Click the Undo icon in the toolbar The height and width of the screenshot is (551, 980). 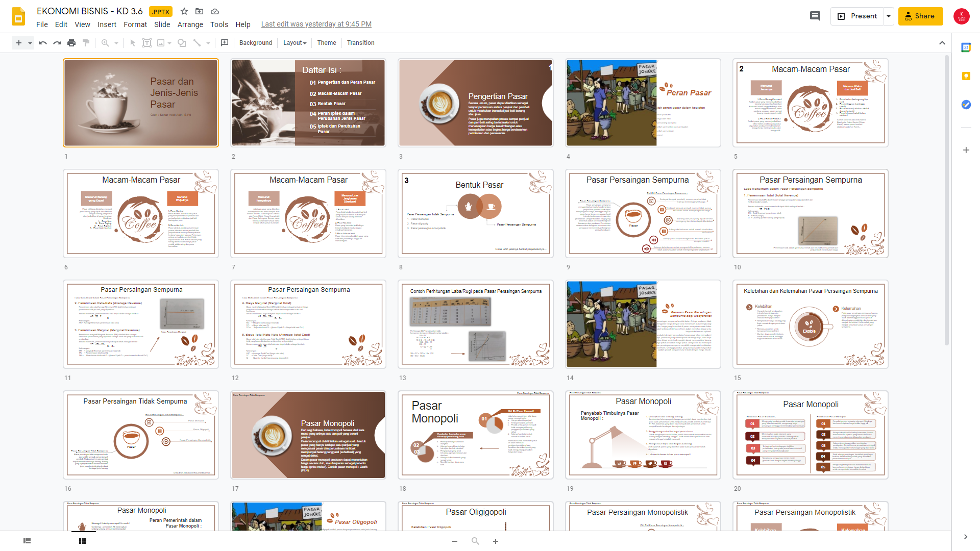pos(42,43)
